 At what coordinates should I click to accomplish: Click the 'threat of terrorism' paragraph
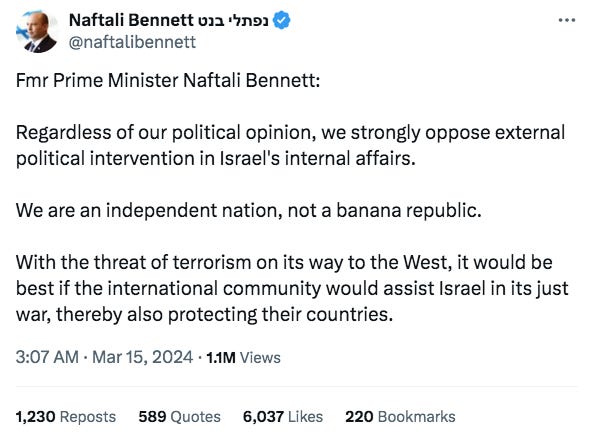point(292,289)
